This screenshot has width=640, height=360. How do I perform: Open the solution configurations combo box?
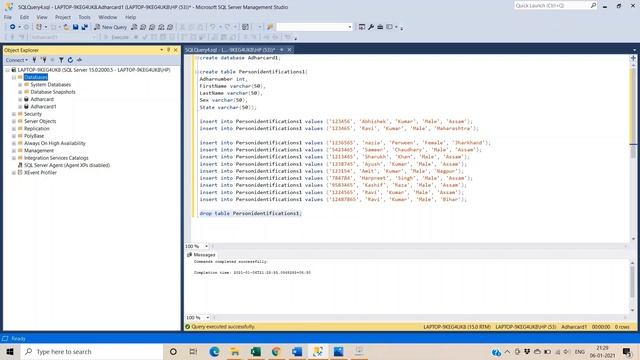[314, 27]
